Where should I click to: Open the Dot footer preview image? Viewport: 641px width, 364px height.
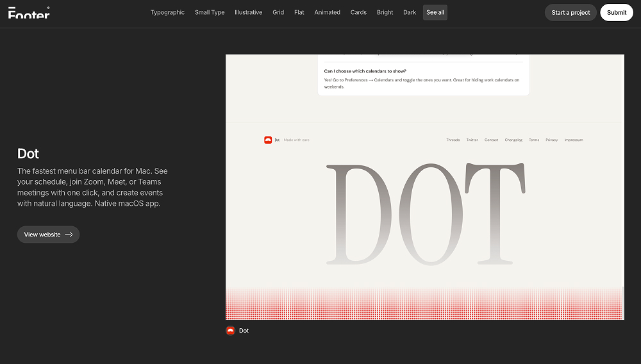point(425,187)
